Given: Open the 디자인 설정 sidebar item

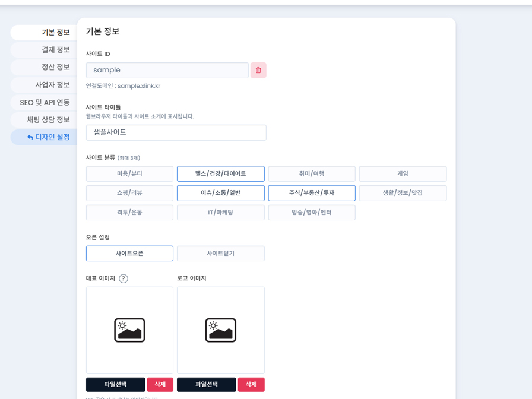Looking at the screenshot, I should point(47,137).
